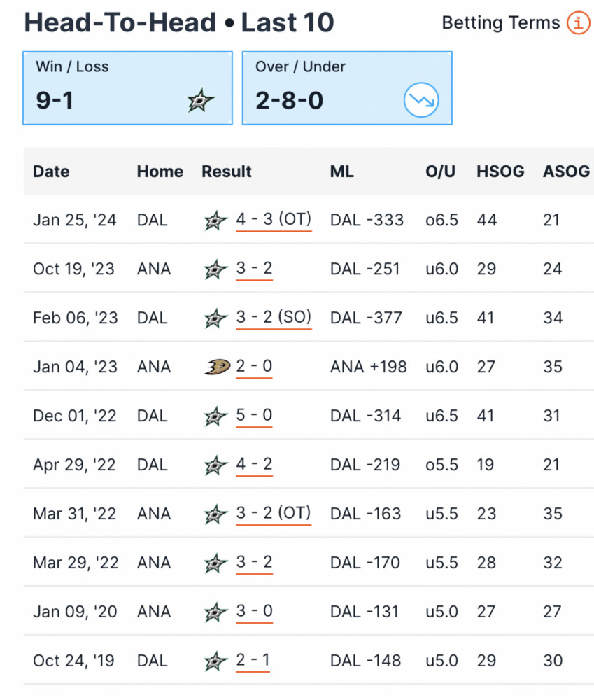Select the Win / Loss 9-1 card
The image size is (594, 700).
[x=127, y=88]
